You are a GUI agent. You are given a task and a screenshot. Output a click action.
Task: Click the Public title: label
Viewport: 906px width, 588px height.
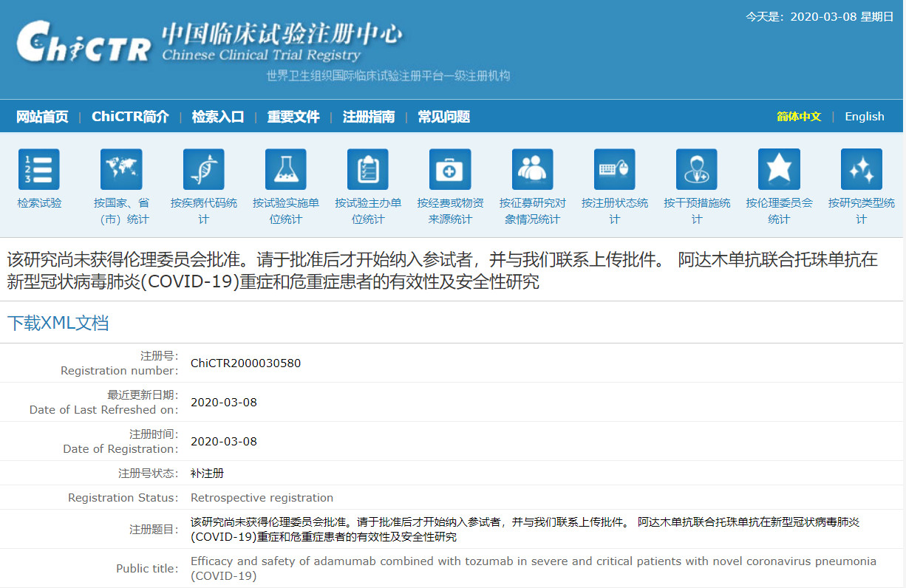pos(147,569)
